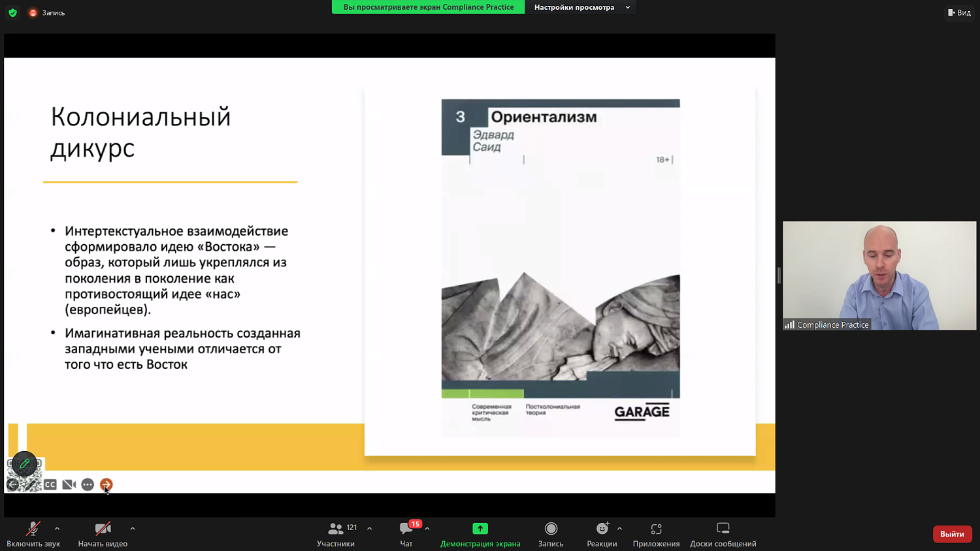Start recording with bottom Запись button

click(551, 534)
